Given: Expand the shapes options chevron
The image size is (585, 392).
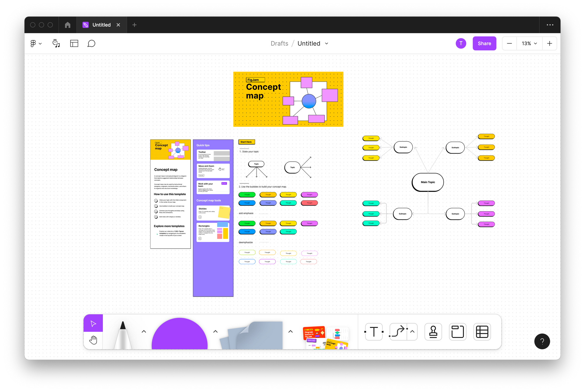Looking at the screenshot, I should 215,331.
